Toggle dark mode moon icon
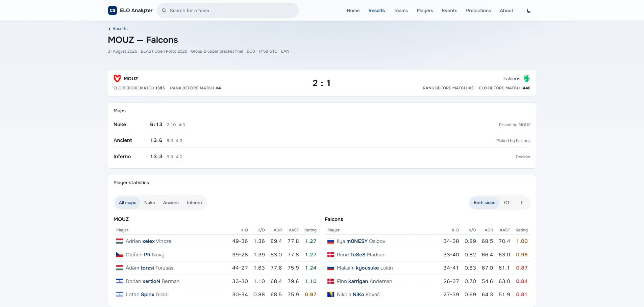644x307 pixels. (529, 11)
